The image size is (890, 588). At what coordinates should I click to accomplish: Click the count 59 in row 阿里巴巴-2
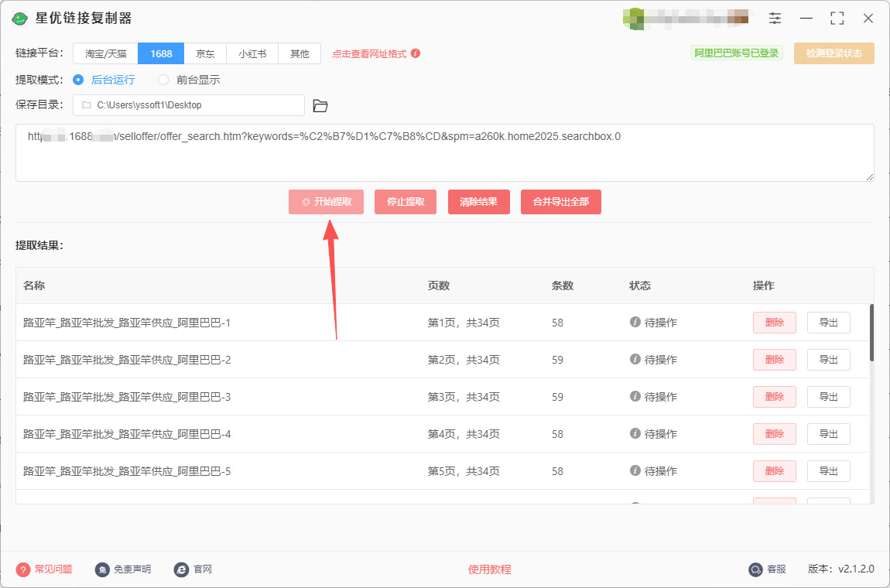click(x=557, y=360)
